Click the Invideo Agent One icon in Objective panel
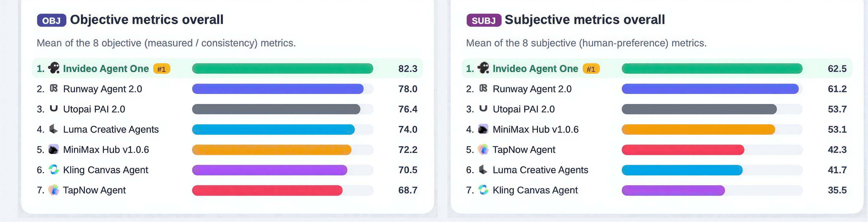868x222 pixels. pyautogui.click(x=54, y=68)
